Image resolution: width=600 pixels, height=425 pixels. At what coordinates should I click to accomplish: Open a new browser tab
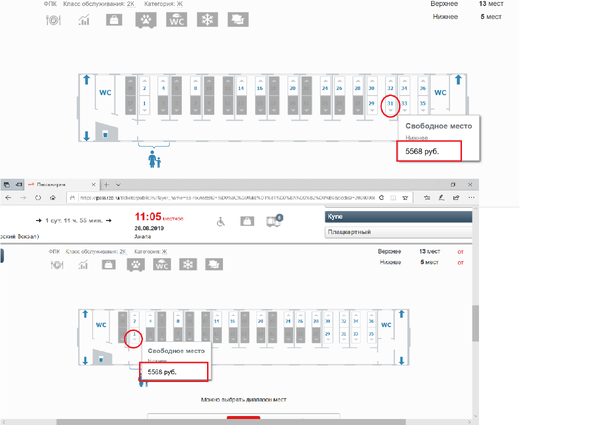106,185
